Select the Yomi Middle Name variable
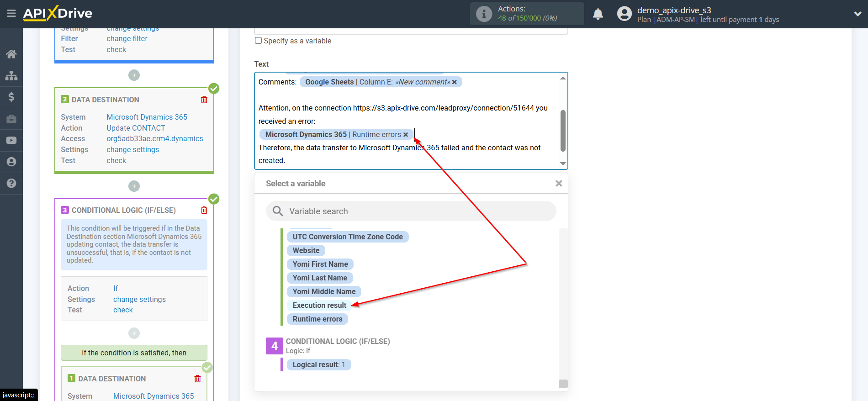The image size is (868, 401). [x=324, y=291]
